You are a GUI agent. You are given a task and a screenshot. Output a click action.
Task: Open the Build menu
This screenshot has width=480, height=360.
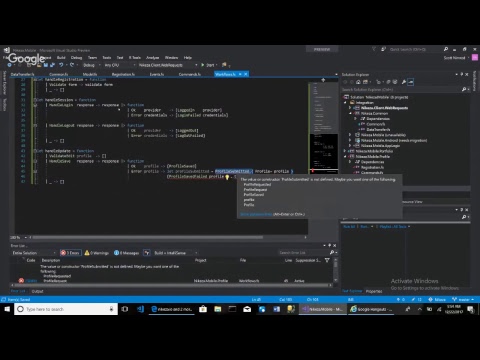tap(61, 58)
